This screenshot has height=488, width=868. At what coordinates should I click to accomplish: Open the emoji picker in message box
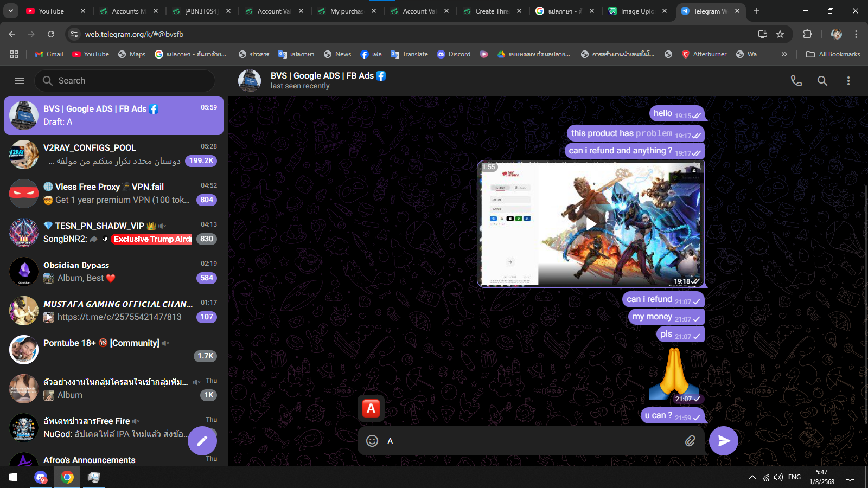click(x=372, y=441)
